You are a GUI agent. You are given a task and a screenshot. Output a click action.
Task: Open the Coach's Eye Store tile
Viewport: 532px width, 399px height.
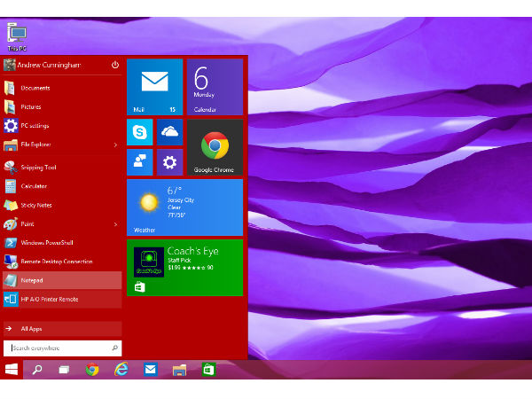coord(184,267)
